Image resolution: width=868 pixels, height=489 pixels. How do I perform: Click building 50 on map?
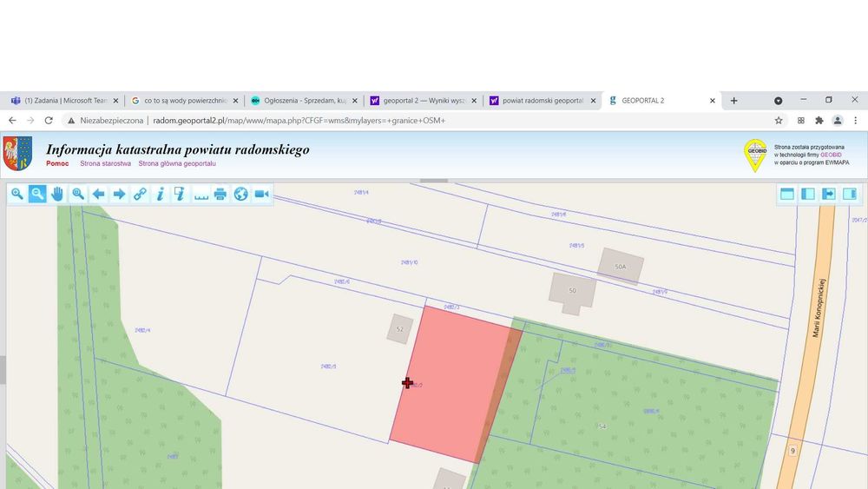pyautogui.click(x=572, y=291)
